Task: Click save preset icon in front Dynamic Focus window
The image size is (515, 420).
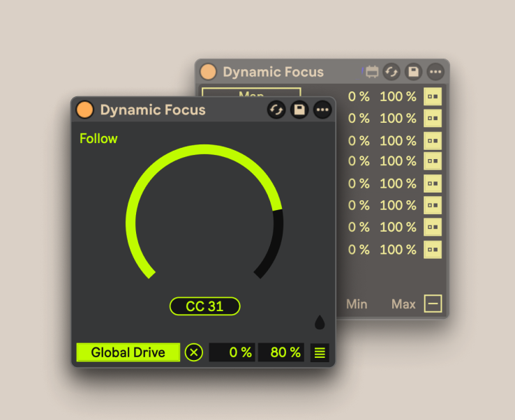Action: click(x=299, y=110)
